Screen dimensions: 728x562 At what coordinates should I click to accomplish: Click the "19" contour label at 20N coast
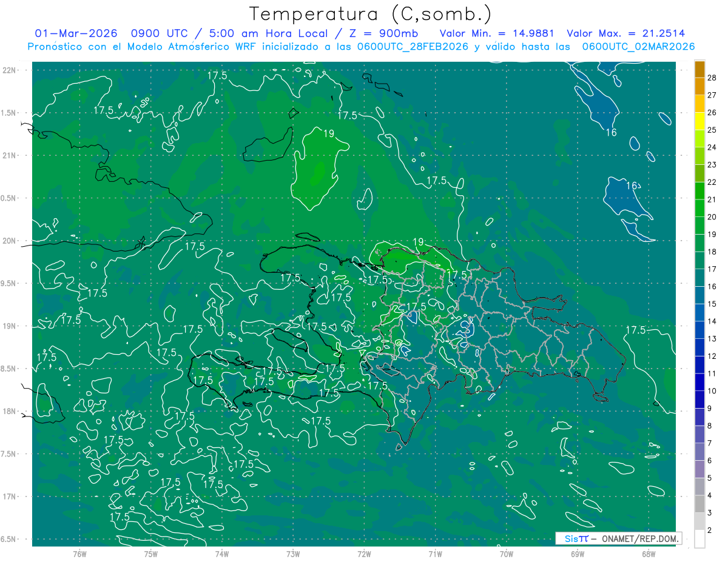coord(418,242)
